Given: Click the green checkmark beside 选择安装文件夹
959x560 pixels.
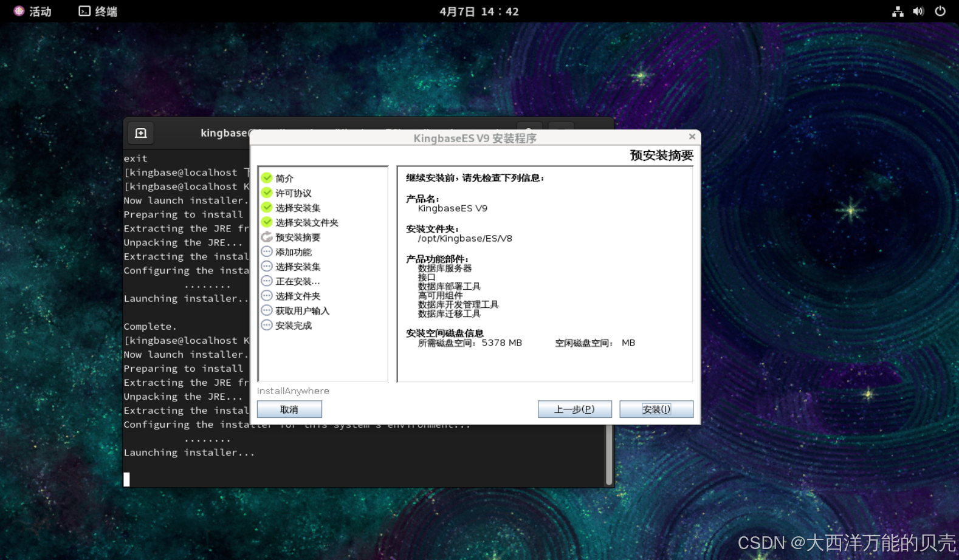Looking at the screenshot, I should coord(267,222).
